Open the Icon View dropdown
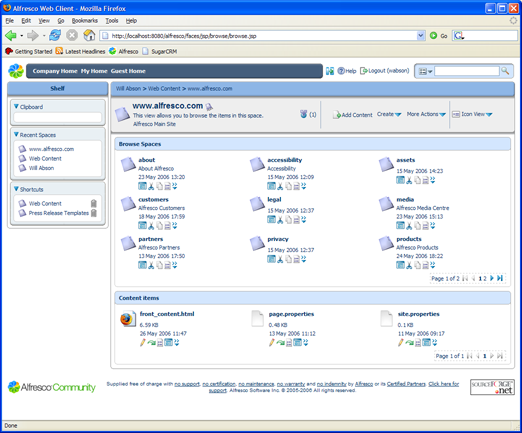The width and height of the screenshot is (522, 433). tap(472, 114)
